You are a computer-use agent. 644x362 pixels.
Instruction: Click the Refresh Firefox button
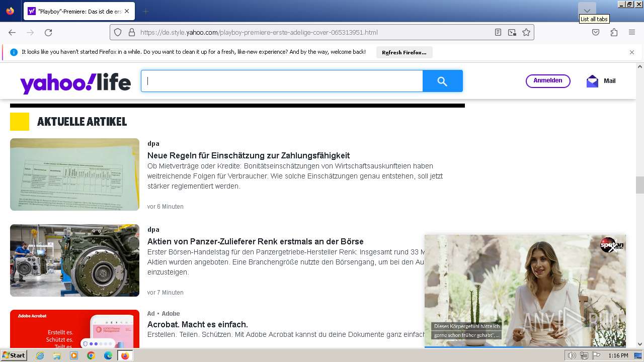(404, 52)
